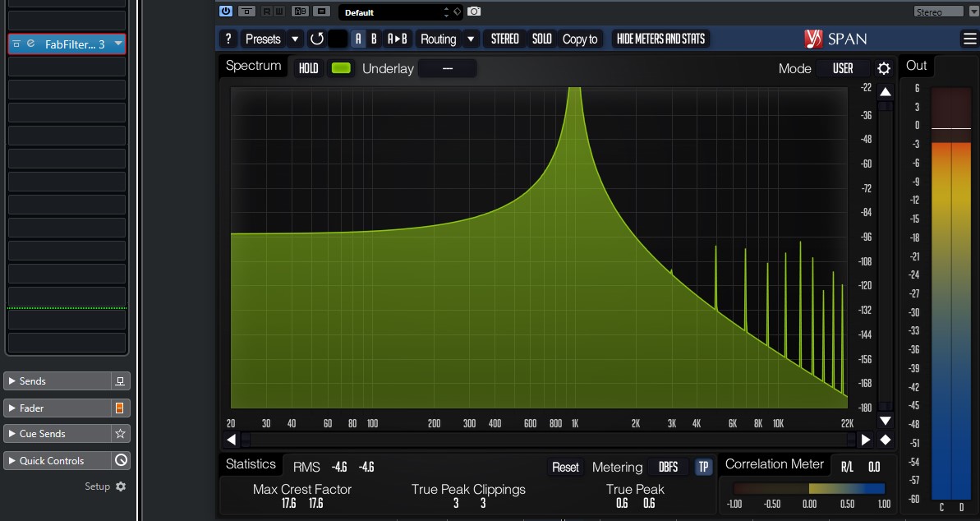Screen dimensions: 980x521
Task: Click the black square slot beside undo
Action: (338, 39)
